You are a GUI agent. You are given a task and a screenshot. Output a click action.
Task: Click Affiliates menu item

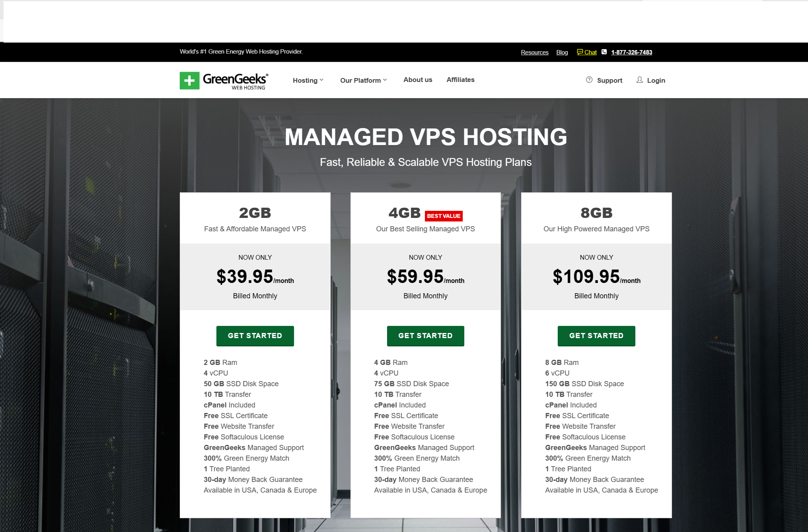[460, 80]
